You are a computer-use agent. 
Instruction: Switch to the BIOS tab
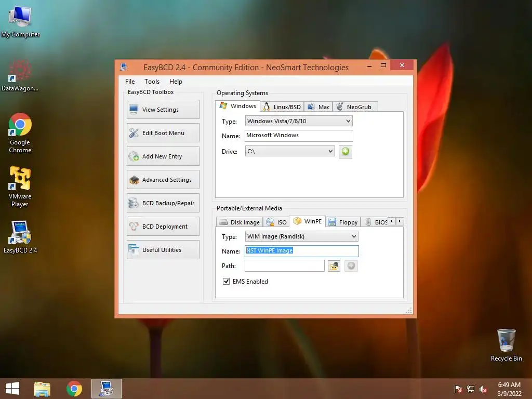[375, 222]
